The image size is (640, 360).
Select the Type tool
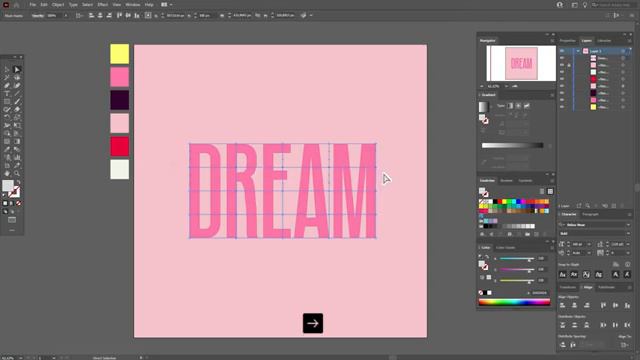(7, 94)
